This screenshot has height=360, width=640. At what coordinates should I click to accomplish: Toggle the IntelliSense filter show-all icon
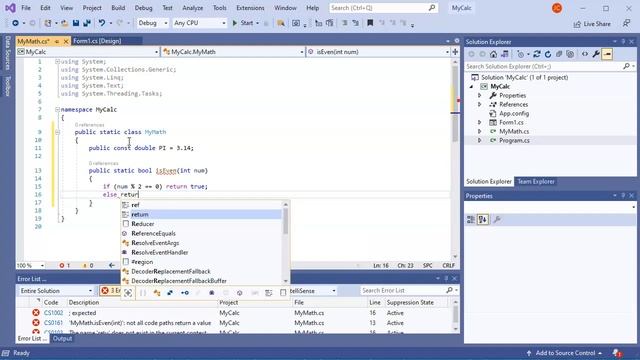tap(128, 293)
